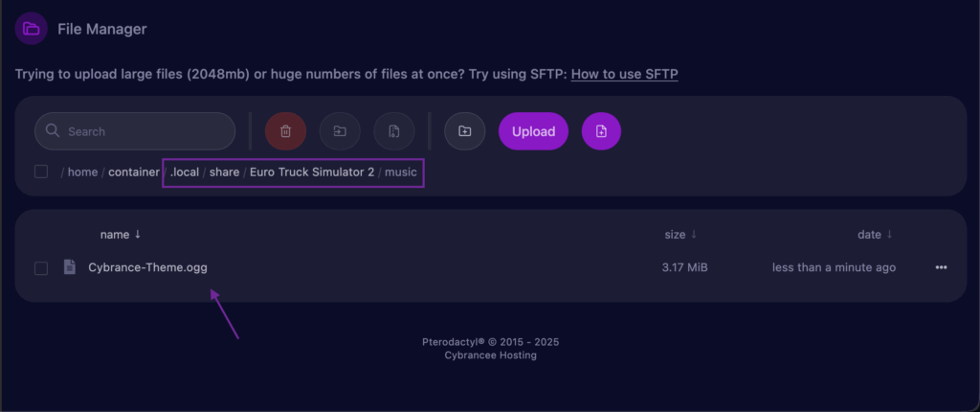Click the file icon beside Cybrance-Theme.ogg

(x=70, y=267)
